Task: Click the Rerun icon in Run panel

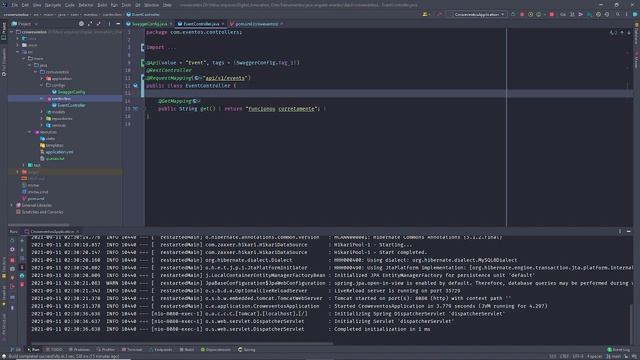Action: 12,241
